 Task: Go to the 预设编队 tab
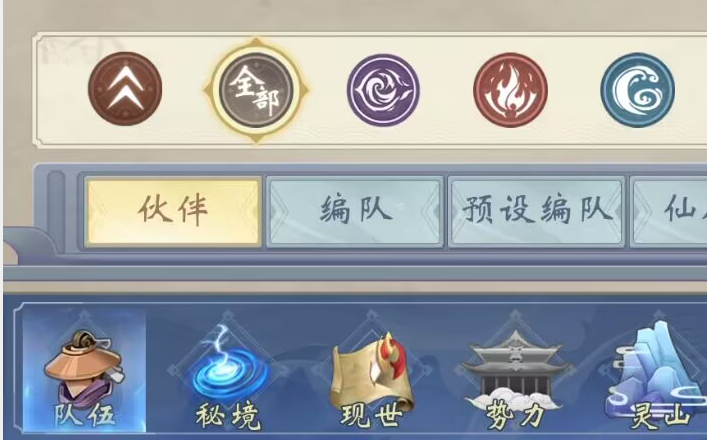(x=537, y=212)
